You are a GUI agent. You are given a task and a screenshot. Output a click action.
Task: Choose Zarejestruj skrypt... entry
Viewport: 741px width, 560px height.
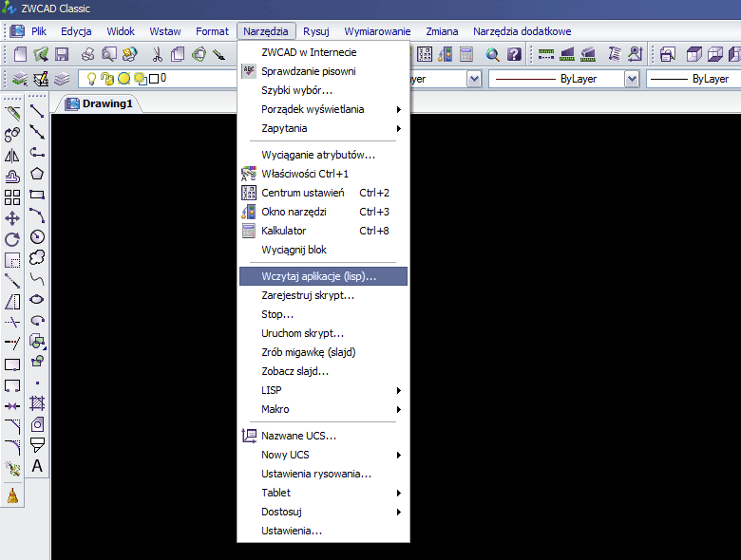[x=323, y=295]
